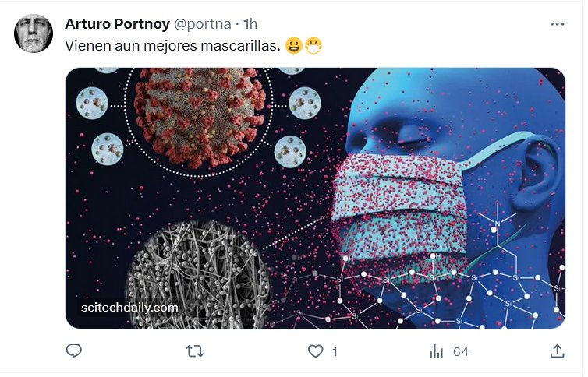Open the three-dot more options menu
The image size is (588, 377).
coord(557,23)
